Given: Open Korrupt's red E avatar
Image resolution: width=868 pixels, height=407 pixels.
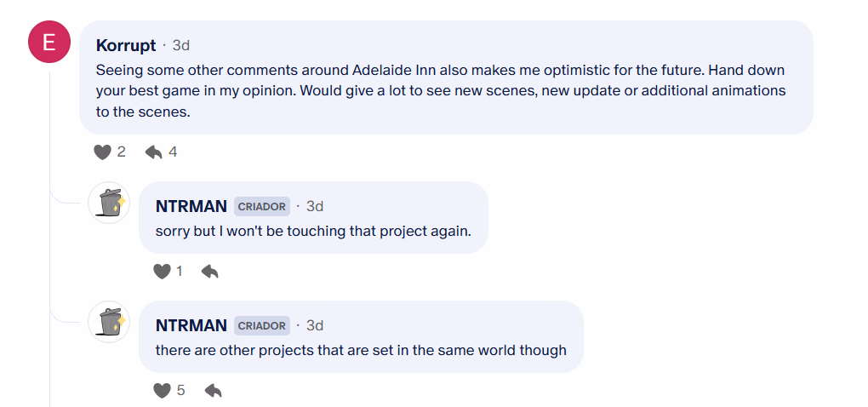Looking at the screenshot, I should 49,42.
